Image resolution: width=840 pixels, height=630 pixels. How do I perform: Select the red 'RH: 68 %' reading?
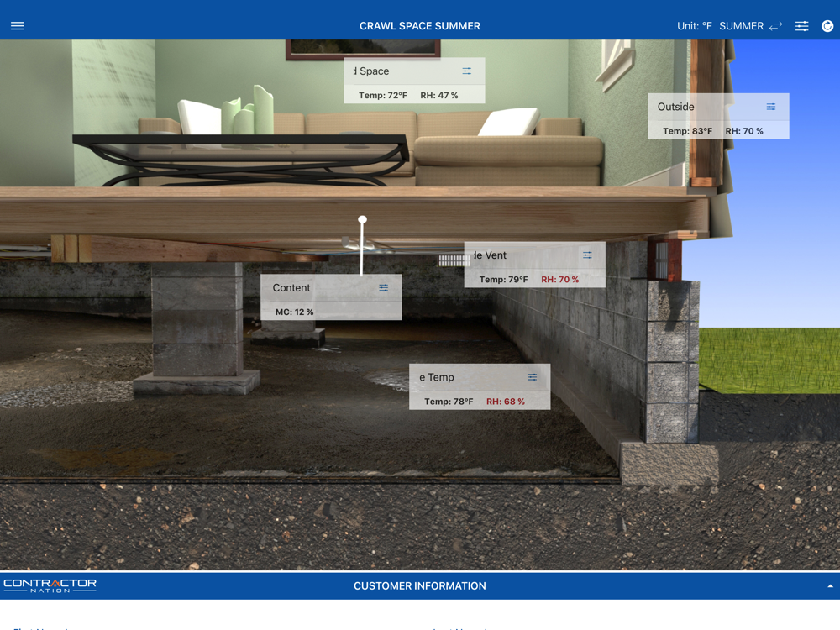pos(505,402)
